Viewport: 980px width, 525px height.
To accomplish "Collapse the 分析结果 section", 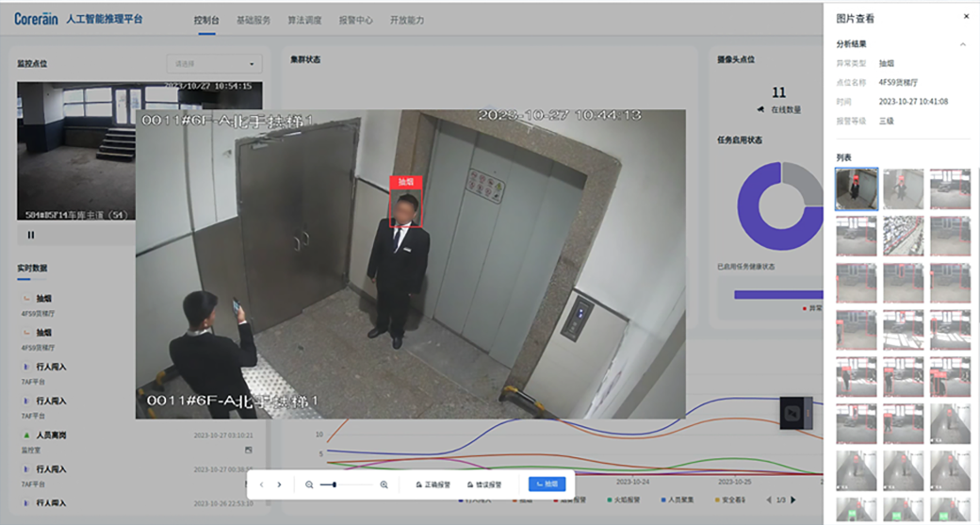I will tap(962, 43).
